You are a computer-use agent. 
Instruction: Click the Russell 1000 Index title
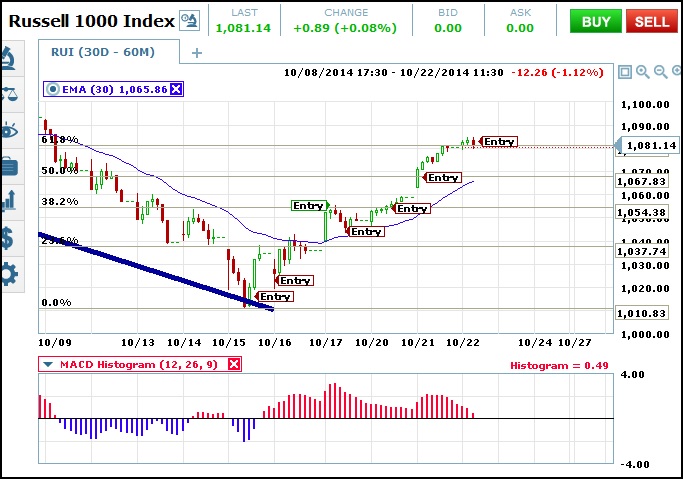[x=91, y=20]
